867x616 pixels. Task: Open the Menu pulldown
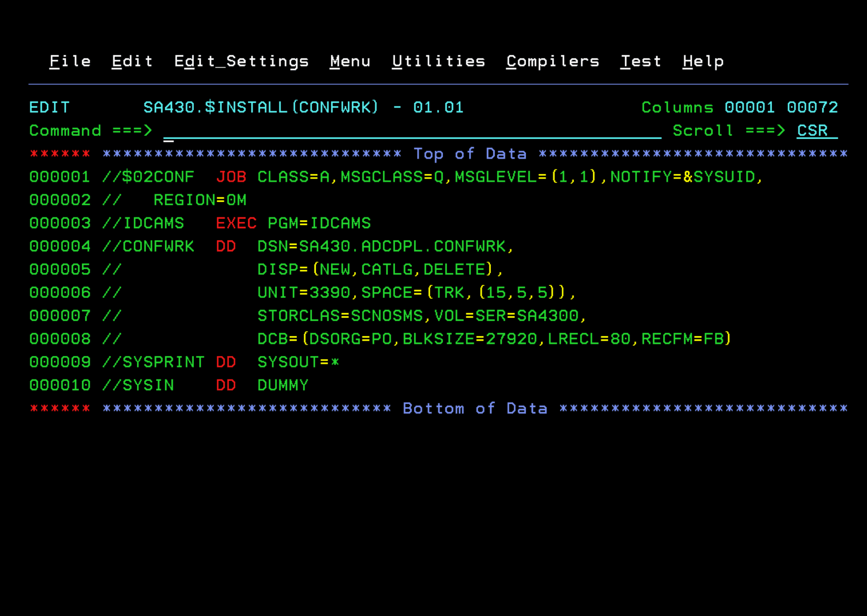click(350, 61)
